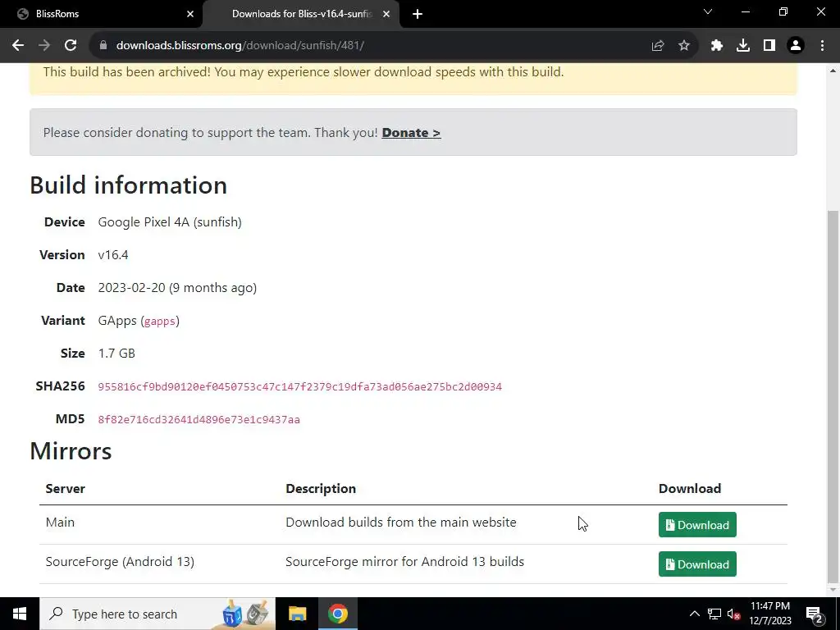This screenshot has height=630, width=840.
Task: Bookmark this page with the star
Action: [684, 46]
